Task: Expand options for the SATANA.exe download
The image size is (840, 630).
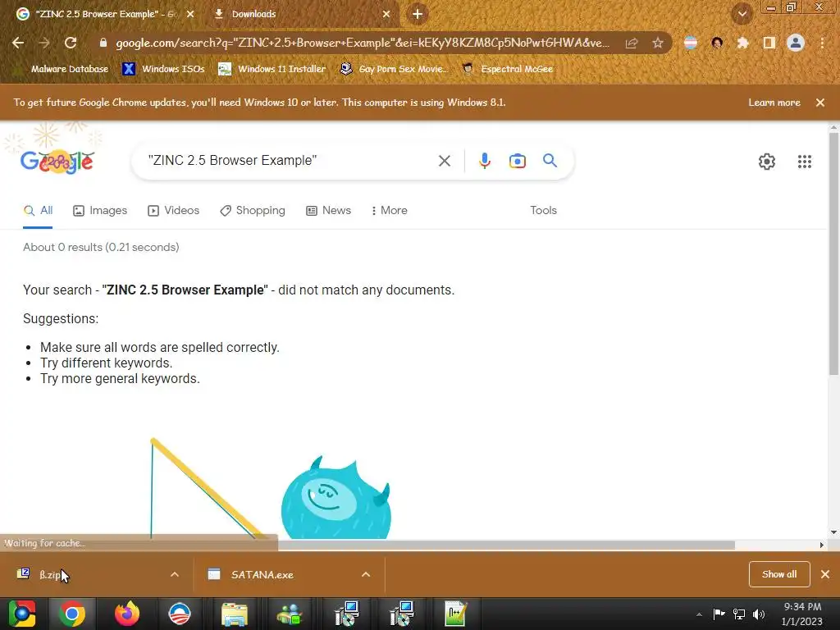Action: click(366, 574)
